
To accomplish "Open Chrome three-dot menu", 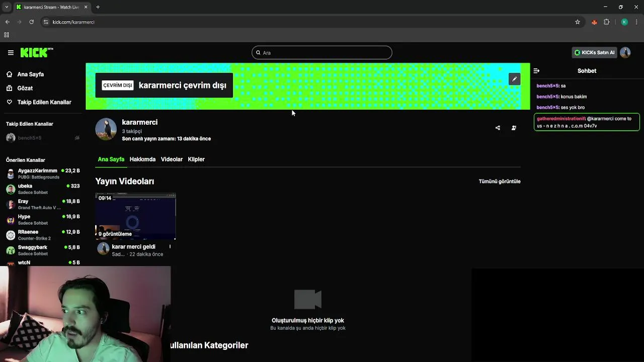I will point(637,22).
